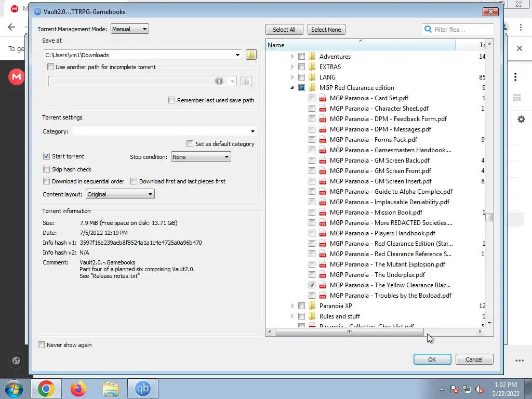The height and width of the screenshot is (399, 532).
Task: Enable Use another path for incomplete torrent
Action: pos(50,67)
